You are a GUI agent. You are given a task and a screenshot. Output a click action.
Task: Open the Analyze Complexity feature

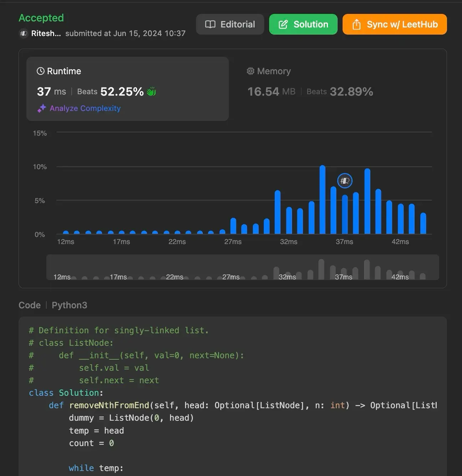(85, 108)
